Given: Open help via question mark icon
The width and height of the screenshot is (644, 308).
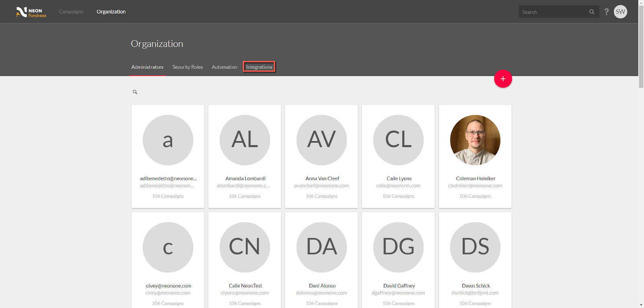Looking at the screenshot, I should [607, 12].
